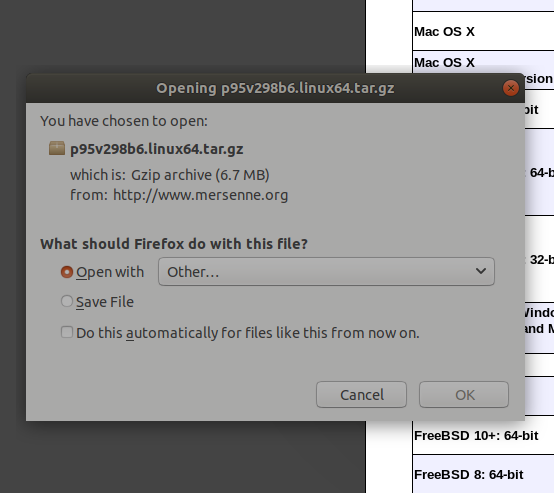Open the 'Other…' application combo box
This screenshot has width=554, height=493.
click(326, 271)
